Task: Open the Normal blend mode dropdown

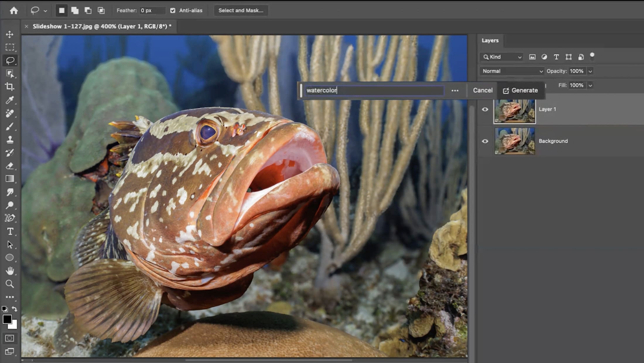Action: [x=512, y=71]
